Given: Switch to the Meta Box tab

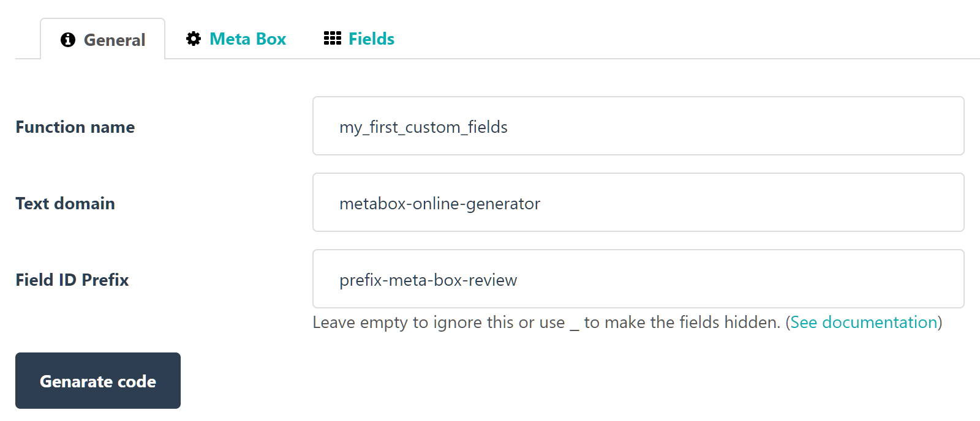Looking at the screenshot, I should pyautogui.click(x=247, y=39).
